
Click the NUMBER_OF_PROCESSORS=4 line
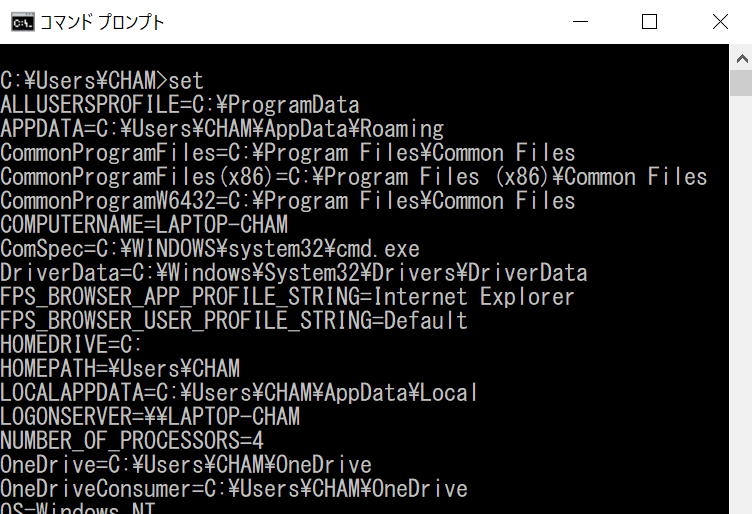[x=132, y=441]
